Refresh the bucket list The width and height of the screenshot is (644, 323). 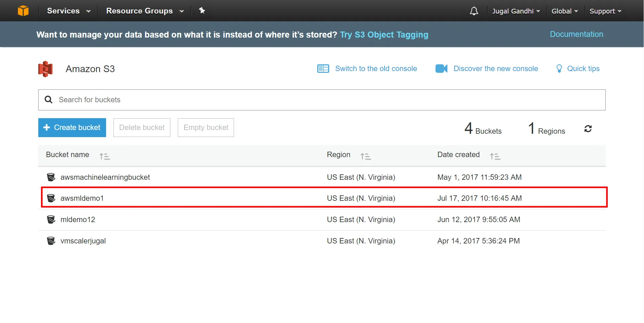click(x=588, y=129)
